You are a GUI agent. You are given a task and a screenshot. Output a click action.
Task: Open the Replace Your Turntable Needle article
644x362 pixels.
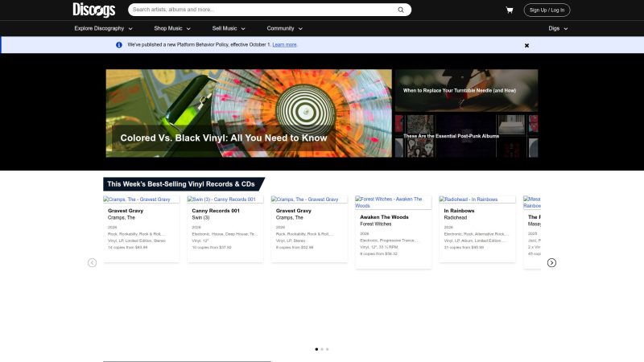tap(466, 90)
